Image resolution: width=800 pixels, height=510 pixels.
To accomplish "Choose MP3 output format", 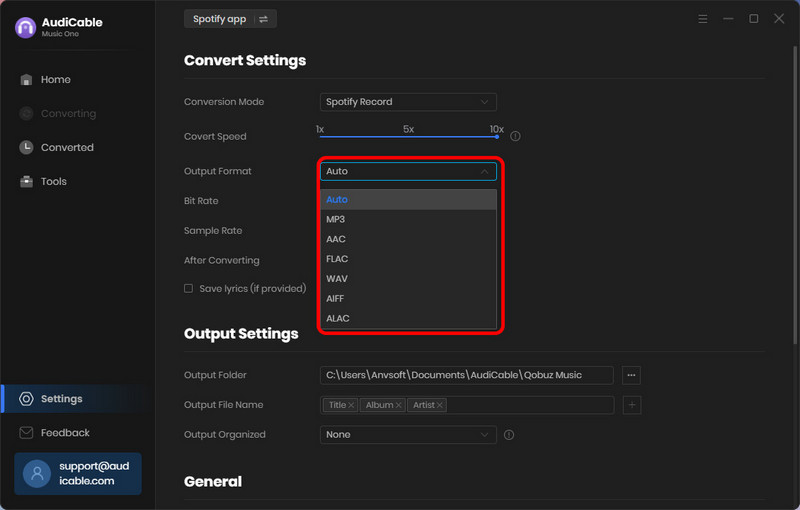I will pos(408,219).
